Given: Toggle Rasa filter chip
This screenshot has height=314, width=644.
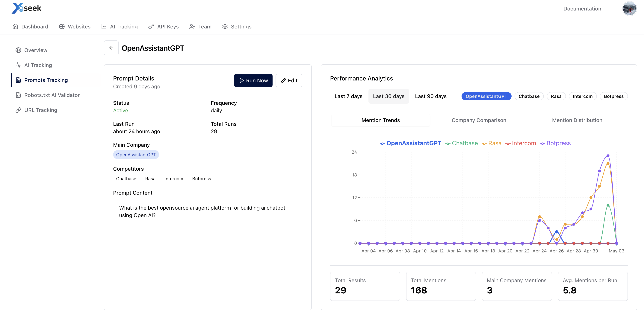Looking at the screenshot, I should tap(556, 96).
